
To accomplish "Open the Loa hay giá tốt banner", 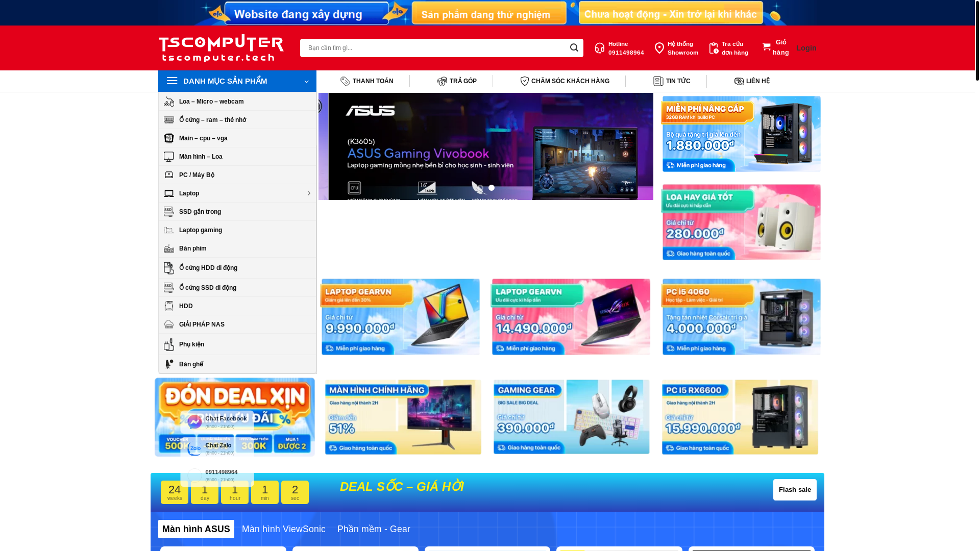I will click(741, 222).
